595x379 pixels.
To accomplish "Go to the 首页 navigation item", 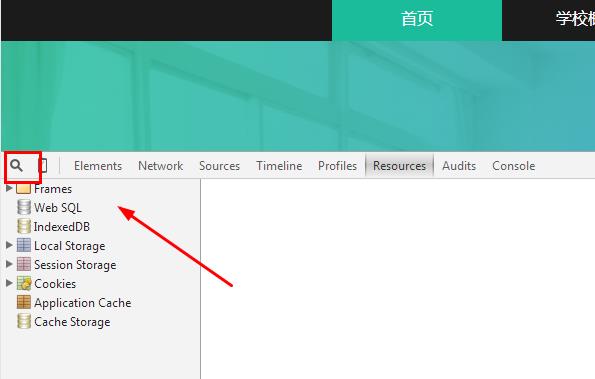I will [417, 19].
